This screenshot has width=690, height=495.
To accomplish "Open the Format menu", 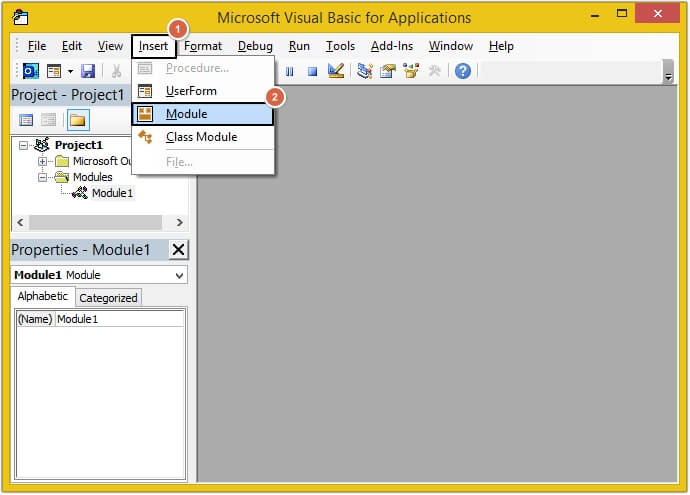I will coord(203,46).
